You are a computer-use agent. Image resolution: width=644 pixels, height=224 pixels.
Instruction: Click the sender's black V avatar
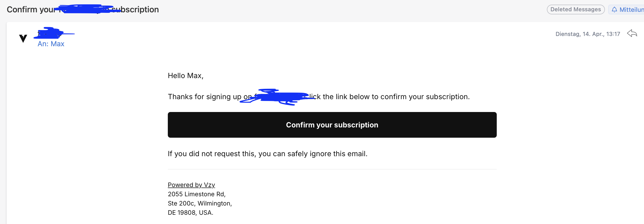click(23, 38)
